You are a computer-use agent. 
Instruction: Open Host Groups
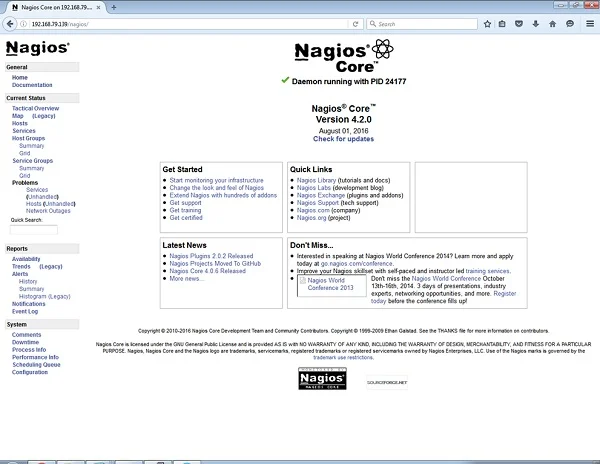(x=28, y=138)
